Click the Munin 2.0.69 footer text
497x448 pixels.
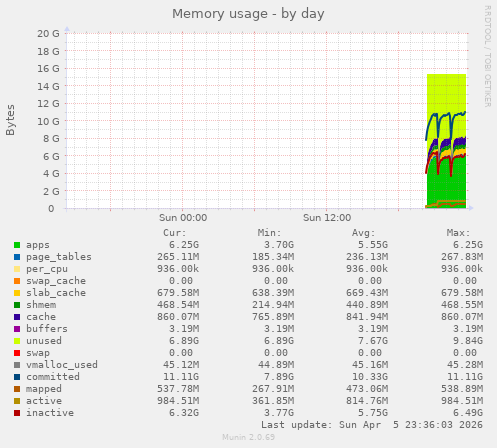(248, 437)
